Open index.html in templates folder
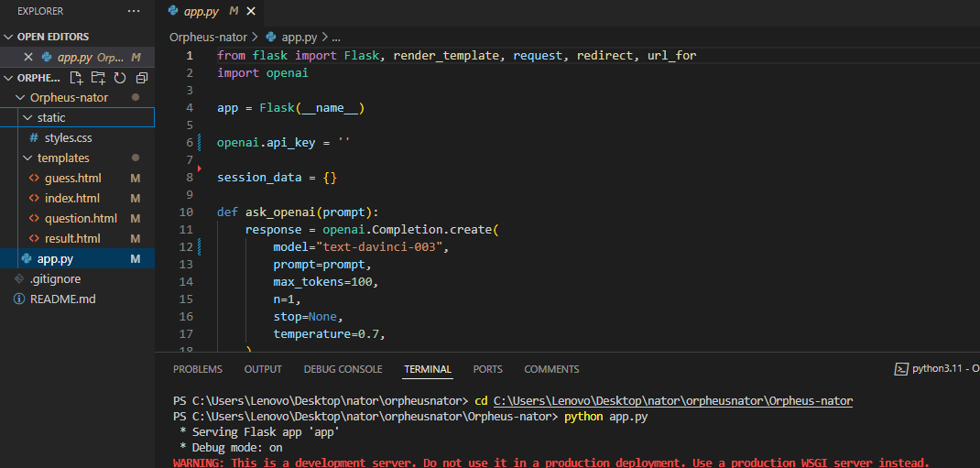Screen dimensions: 980x468 (x=71, y=198)
